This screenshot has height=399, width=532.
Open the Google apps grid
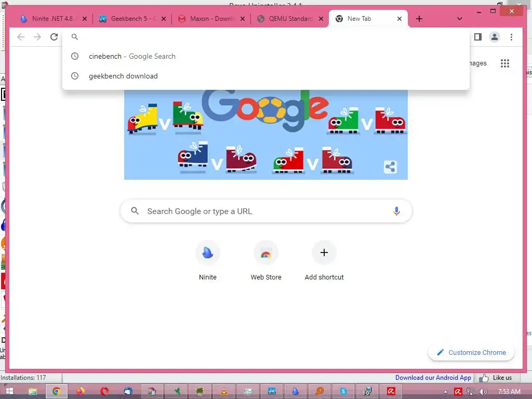pyautogui.click(x=505, y=63)
